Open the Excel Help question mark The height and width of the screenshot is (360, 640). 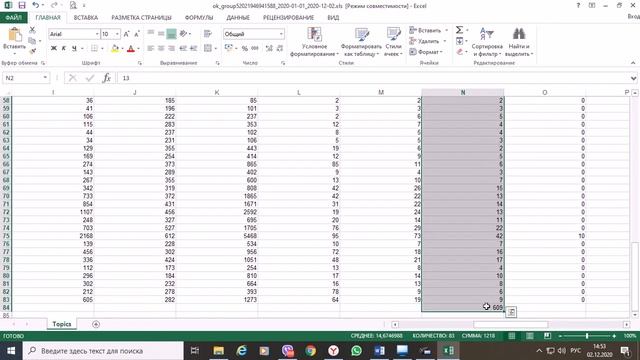pos(578,5)
